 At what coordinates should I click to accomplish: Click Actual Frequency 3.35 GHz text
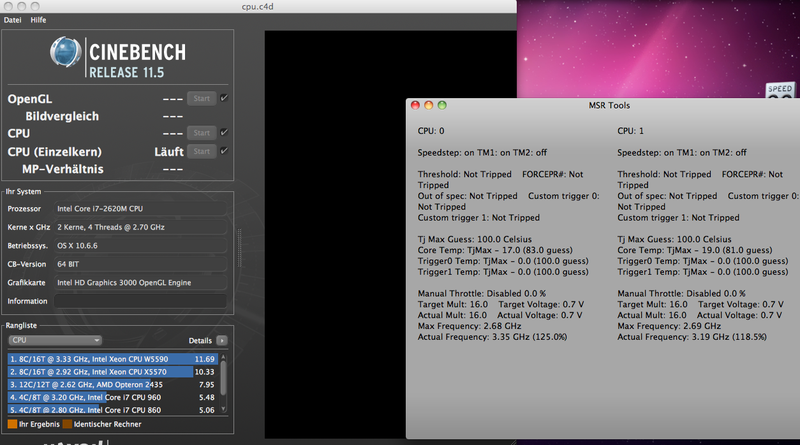[x=492, y=337]
